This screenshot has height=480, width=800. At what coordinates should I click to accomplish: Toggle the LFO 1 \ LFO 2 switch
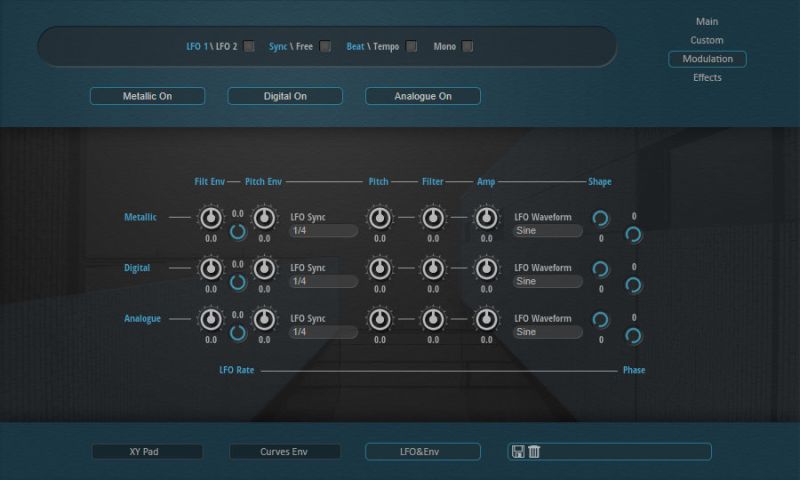[x=249, y=46]
